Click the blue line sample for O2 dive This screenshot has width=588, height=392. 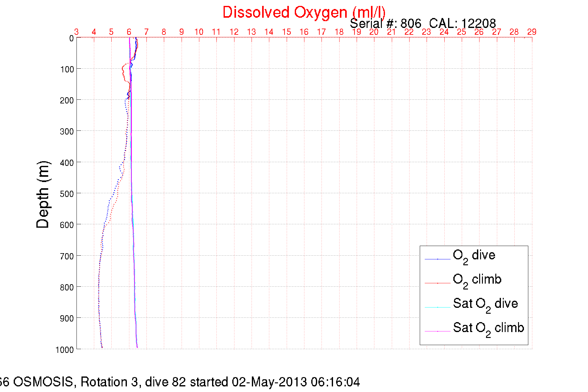pyautogui.click(x=438, y=259)
